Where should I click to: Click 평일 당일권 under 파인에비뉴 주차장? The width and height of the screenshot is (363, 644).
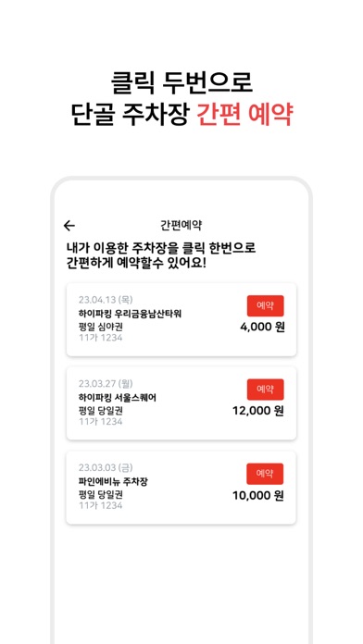pyautogui.click(x=100, y=495)
